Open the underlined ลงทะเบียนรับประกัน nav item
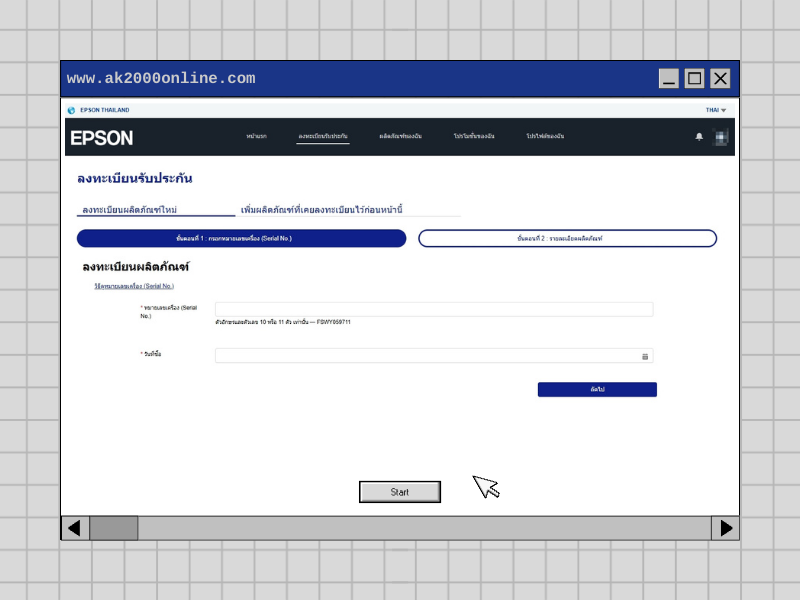The width and height of the screenshot is (800, 600). click(x=323, y=136)
